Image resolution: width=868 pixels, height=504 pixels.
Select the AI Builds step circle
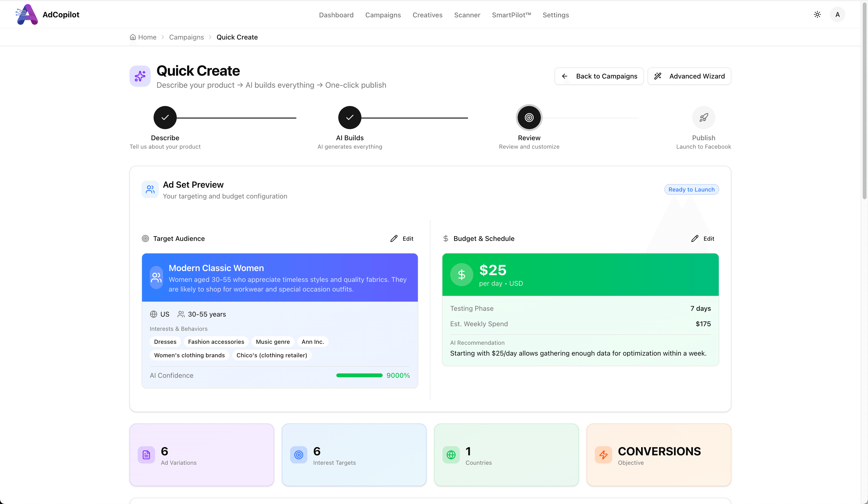pos(350,117)
